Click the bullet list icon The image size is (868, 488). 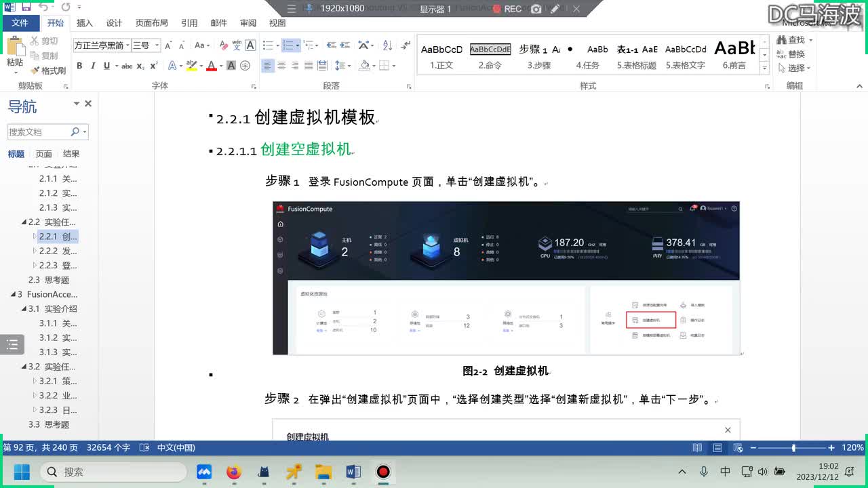tap(267, 45)
